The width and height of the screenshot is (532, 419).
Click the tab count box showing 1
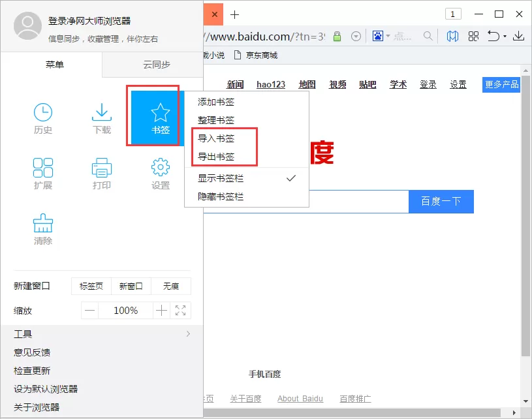(453, 14)
